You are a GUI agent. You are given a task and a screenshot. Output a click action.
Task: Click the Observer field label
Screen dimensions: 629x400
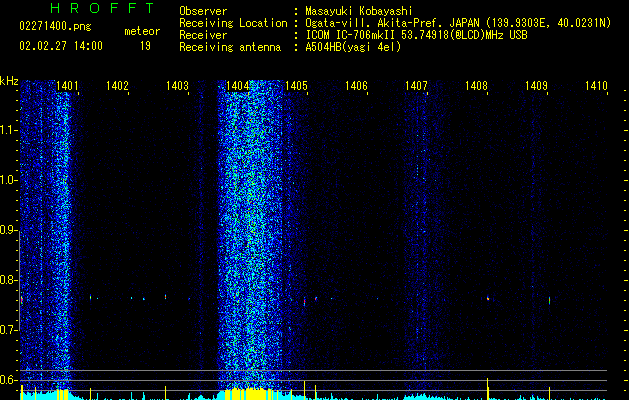(x=203, y=11)
